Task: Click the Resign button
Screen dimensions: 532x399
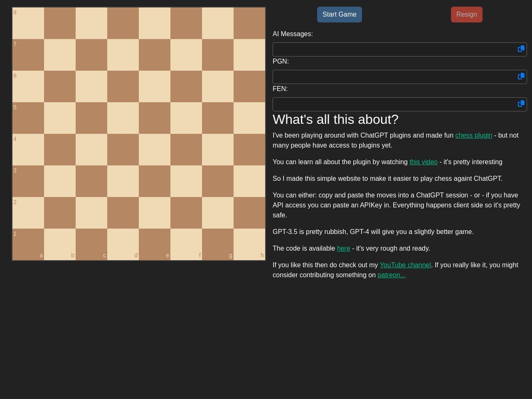Action: point(467,15)
